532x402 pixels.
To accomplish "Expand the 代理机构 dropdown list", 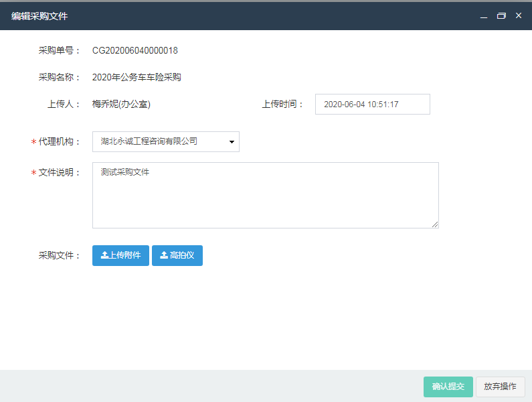I will (x=165, y=141).
